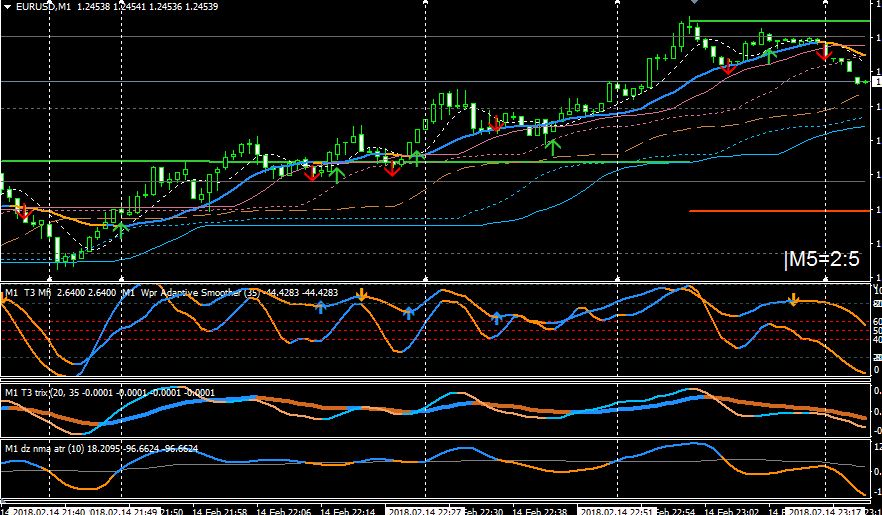Image resolution: width=882 pixels, height=515 pixels.
Task: Open the EURUSD,M1 chart menu triangle
Action: pos(7,7)
